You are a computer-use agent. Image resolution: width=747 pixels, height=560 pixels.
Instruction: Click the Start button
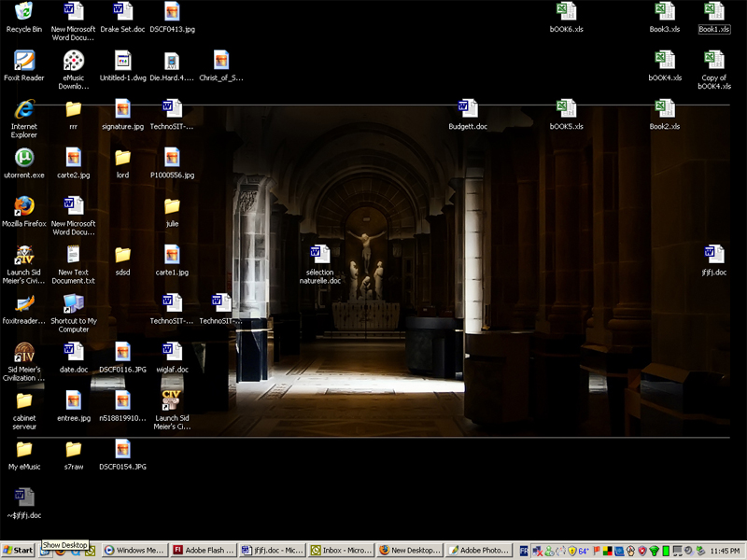(19, 551)
